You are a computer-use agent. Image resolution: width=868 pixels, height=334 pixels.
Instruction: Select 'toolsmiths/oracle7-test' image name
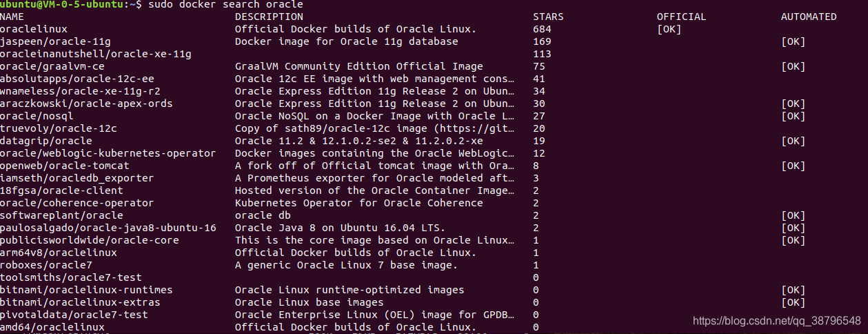tap(71, 277)
